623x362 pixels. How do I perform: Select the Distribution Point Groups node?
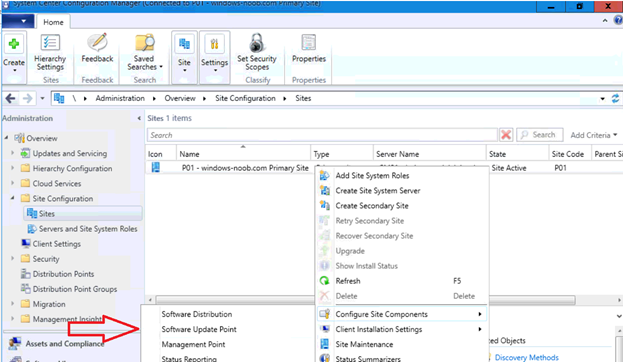(75, 289)
